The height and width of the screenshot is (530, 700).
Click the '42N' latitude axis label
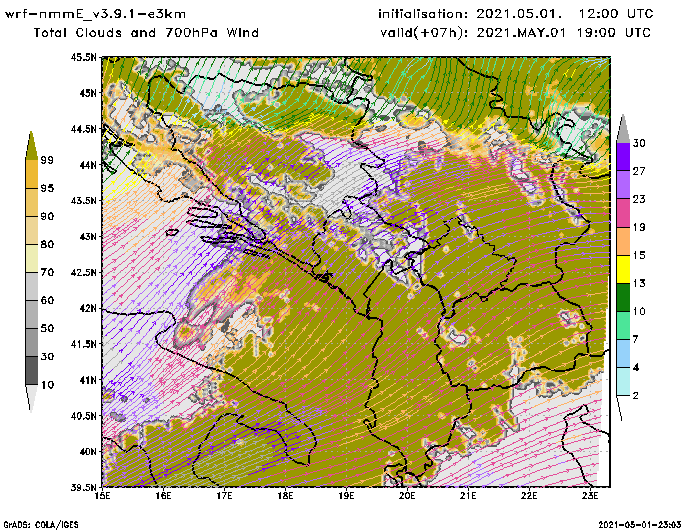pos(88,308)
